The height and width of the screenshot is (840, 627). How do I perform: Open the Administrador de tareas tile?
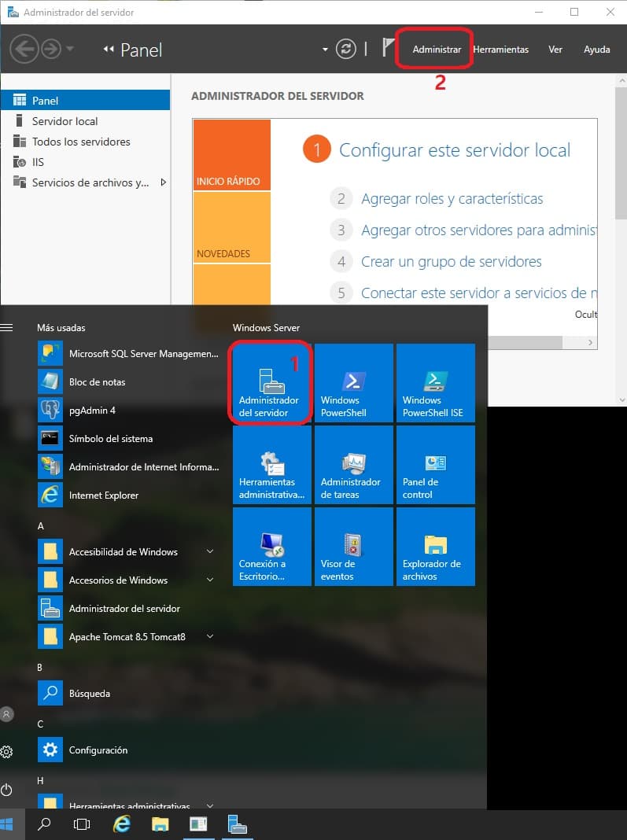coord(354,465)
